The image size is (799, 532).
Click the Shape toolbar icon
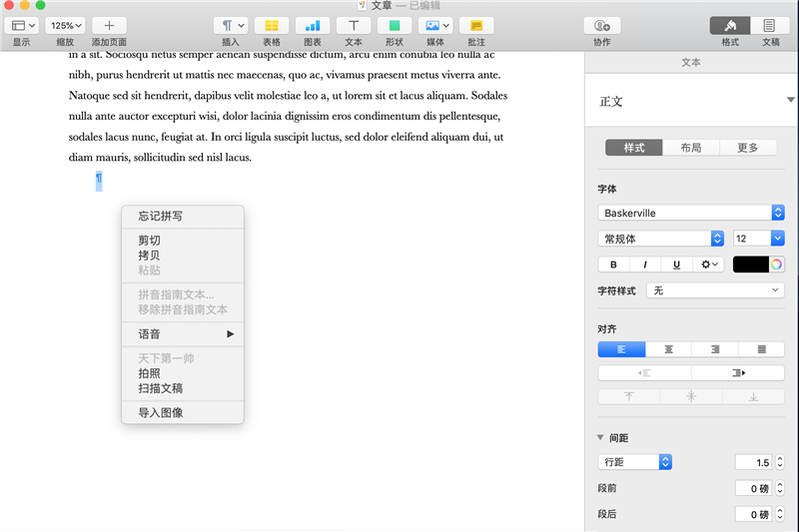pyautogui.click(x=395, y=25)
